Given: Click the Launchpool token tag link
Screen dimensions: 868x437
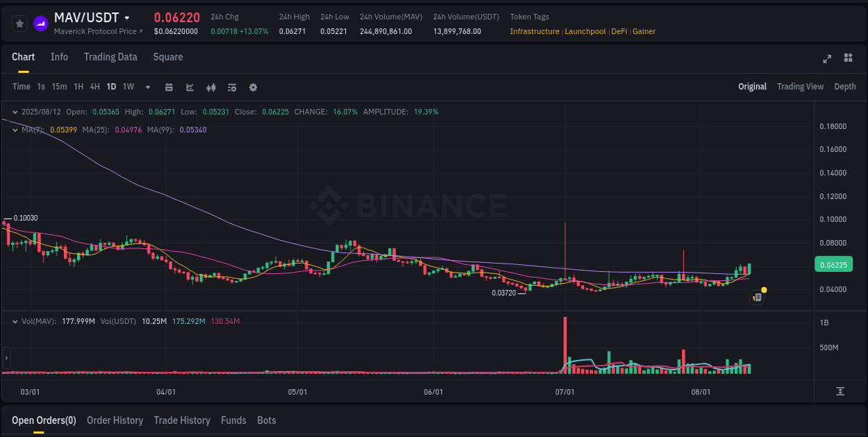Looking at the screenshot, I should pyautogui.click(x=585, y=31).
